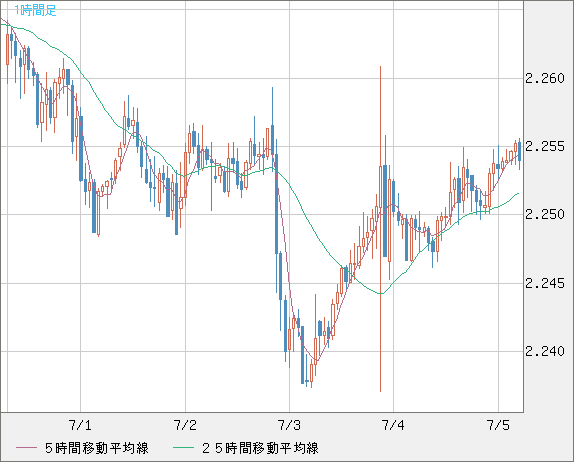Viewport: 574px width, 462px height.
Task: Click the 7/1 date axis label
Action: 80,425
